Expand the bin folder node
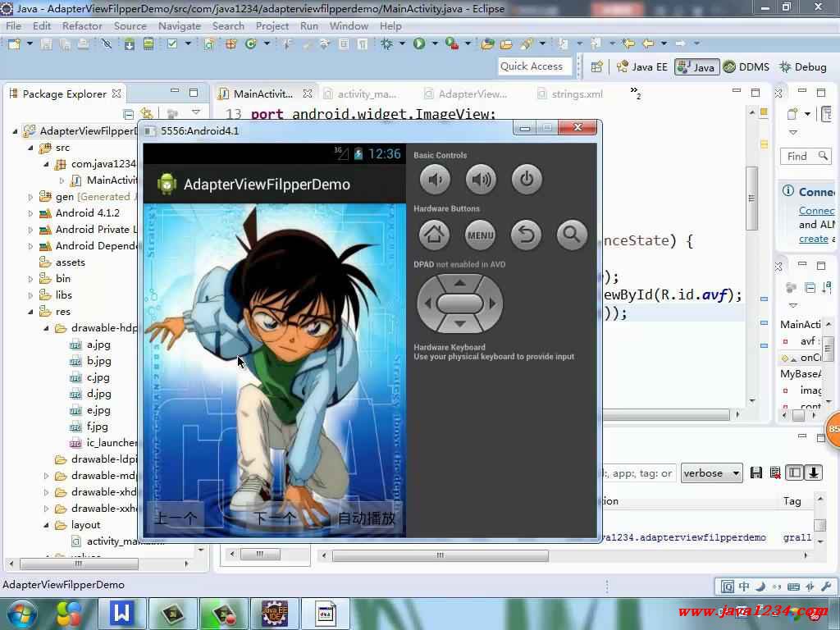840x630 pixels. coord(30,279)
